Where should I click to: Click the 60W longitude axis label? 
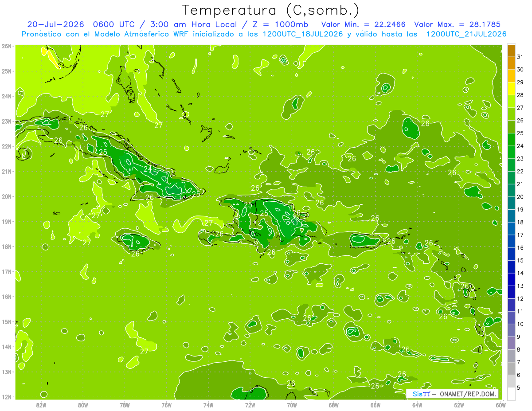(500, 405)
